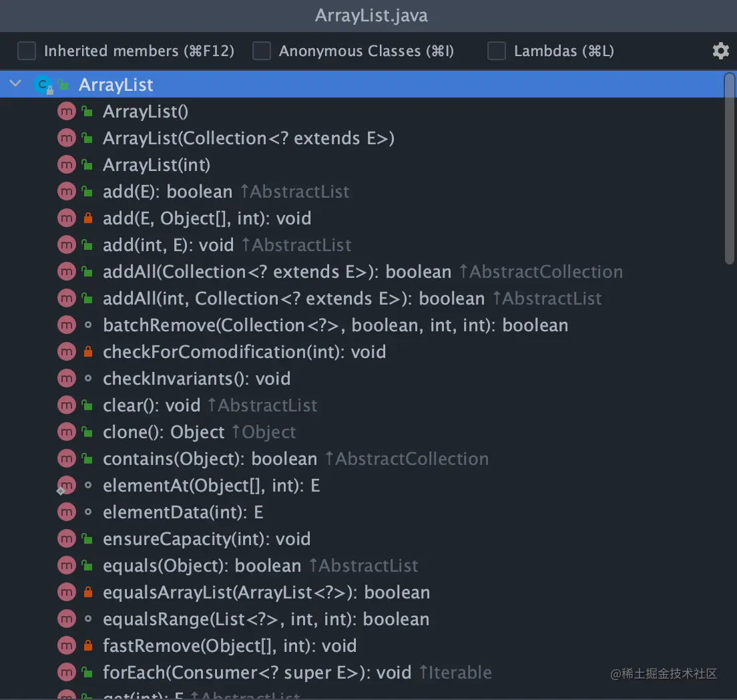Navigate to add(E): boolean method
Viewport: 737px width, 700px height.
168,192
